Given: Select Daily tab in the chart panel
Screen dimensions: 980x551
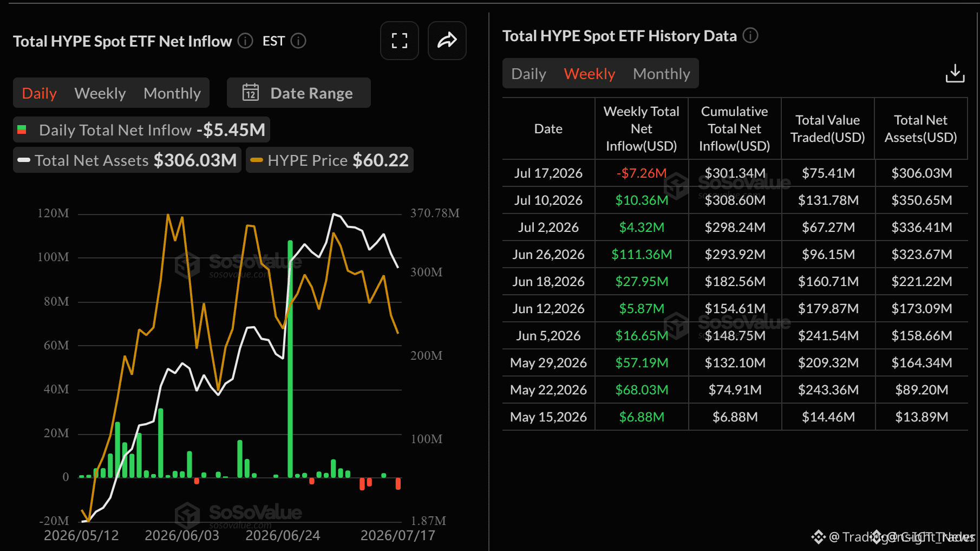Looking at the screenshot, I should (x=40, y=93).
